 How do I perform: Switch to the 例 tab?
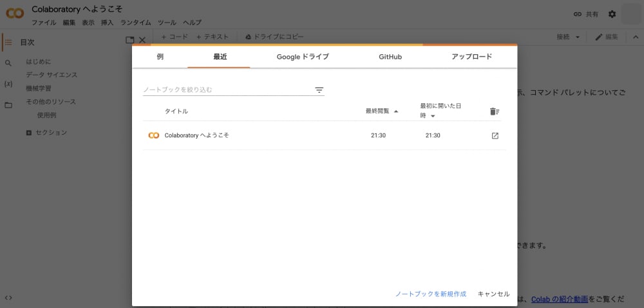tap(160, 57)
